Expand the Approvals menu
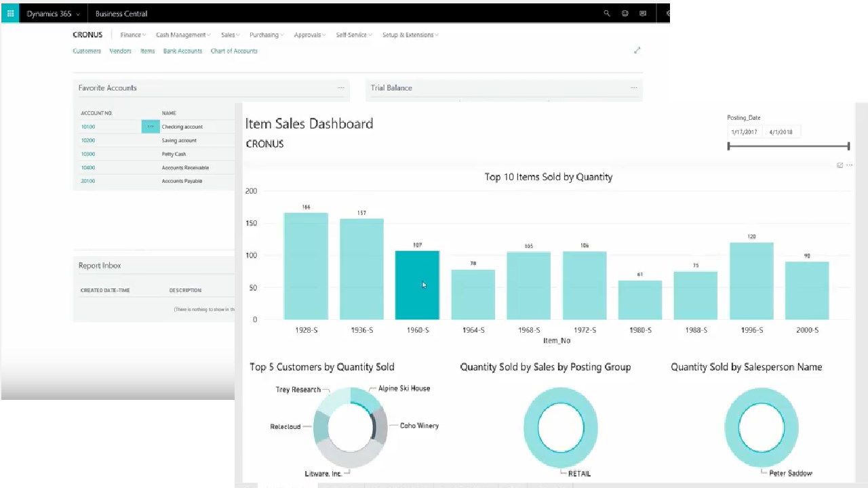 pyautogui.click(x=310, y=35)
